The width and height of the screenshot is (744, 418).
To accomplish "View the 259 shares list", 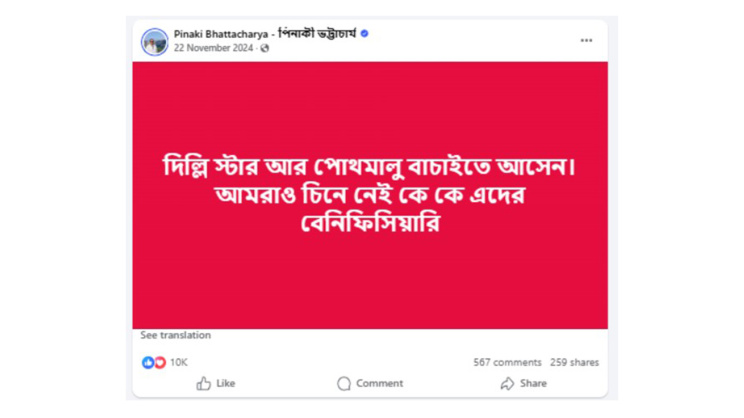I will [574, 362].
